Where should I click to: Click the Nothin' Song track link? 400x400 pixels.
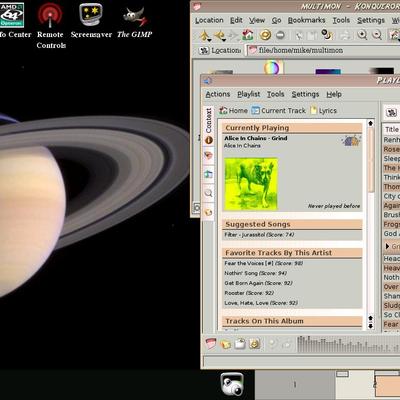click(x=255, y=273)
